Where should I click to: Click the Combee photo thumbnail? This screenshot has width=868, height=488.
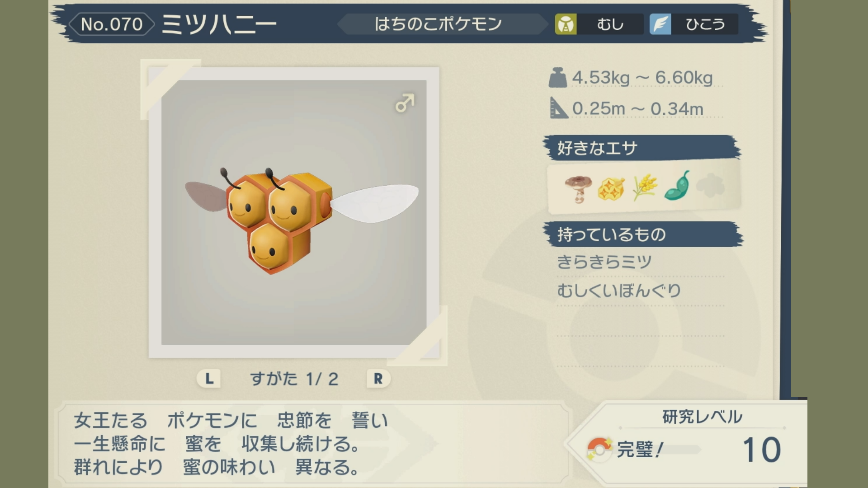pos(294,212)
